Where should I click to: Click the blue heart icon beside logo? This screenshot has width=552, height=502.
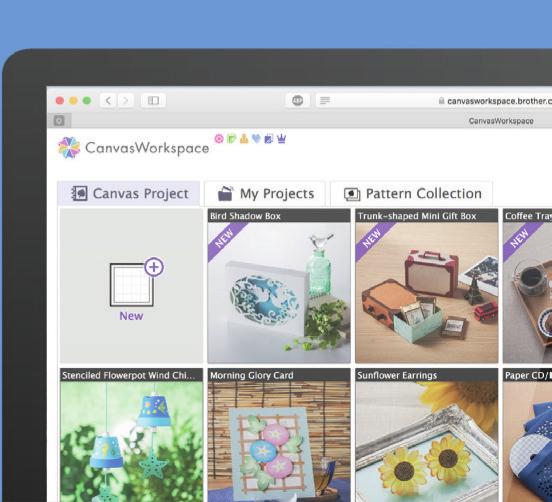[x=256, y=139]
